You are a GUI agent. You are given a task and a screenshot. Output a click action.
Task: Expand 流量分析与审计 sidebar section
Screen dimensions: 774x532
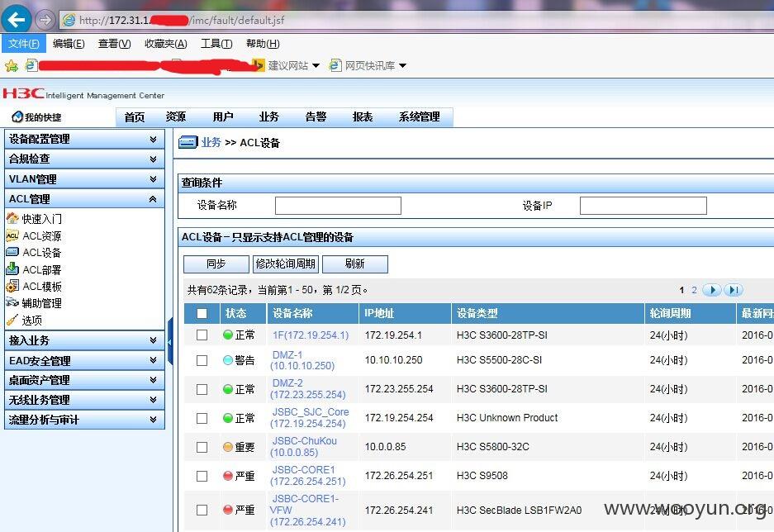(x=84, y=420)
